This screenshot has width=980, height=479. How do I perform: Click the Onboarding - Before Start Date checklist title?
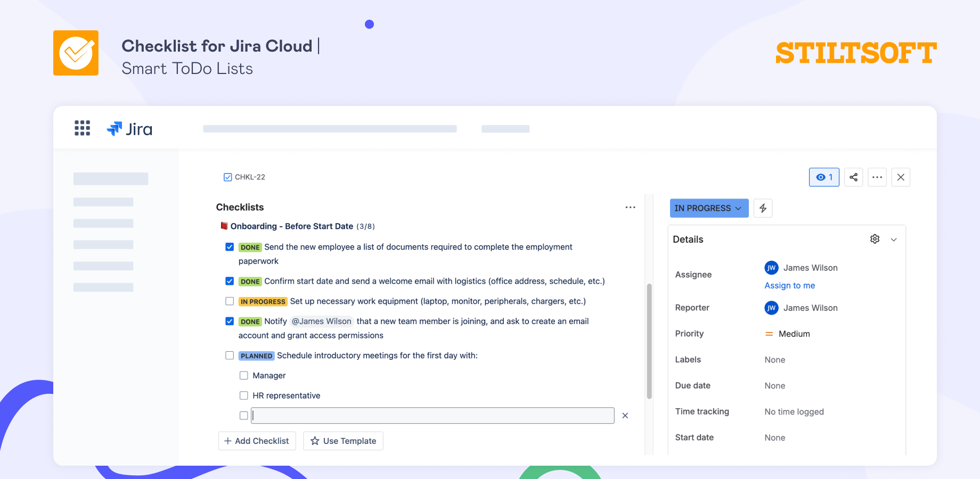[x=292, y=226]
